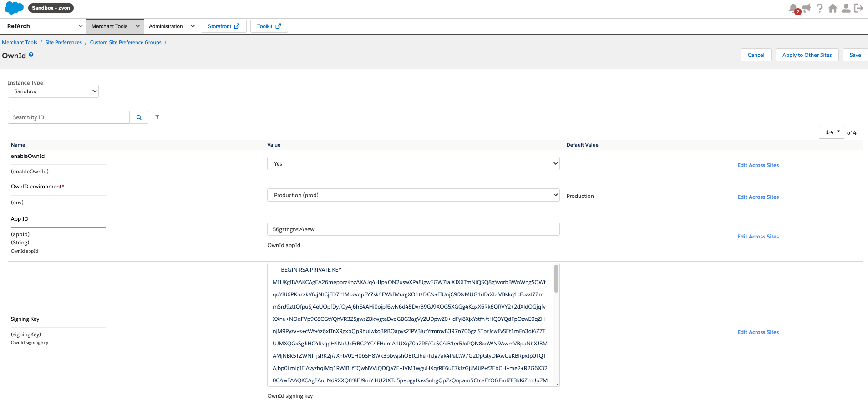Screen dimensions: 868x405
Task: Open the RefArch site selector
Action: [45, 26]
